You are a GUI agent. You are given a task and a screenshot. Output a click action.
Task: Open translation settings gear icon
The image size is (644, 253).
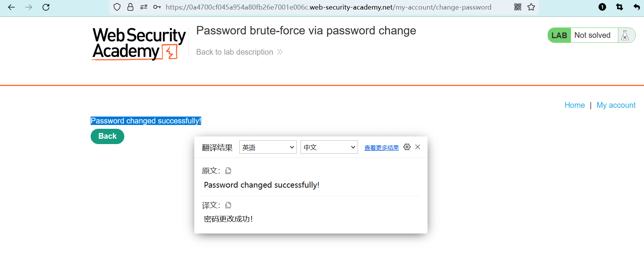pos(407,147)
